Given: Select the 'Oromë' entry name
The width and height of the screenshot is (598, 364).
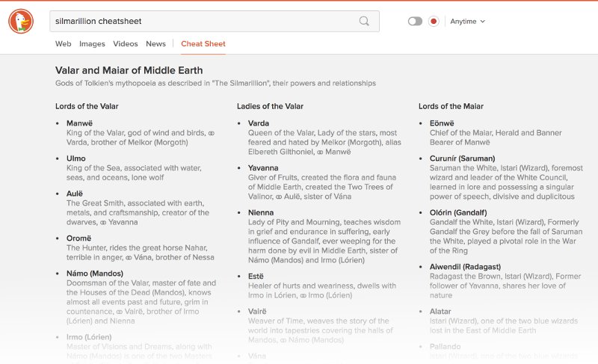Looking at the screenshot, I should [x=79, y=238].
